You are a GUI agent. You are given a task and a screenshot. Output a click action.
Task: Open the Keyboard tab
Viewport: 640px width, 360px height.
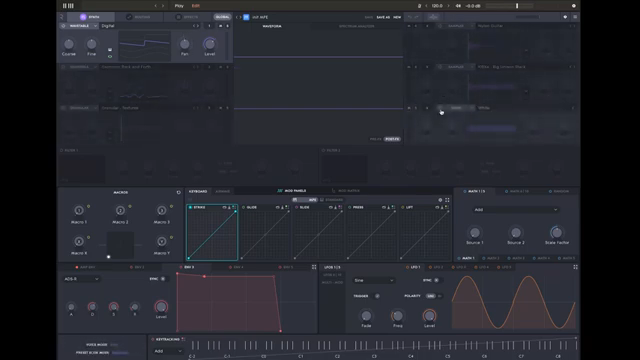click(x=198, y=191)
